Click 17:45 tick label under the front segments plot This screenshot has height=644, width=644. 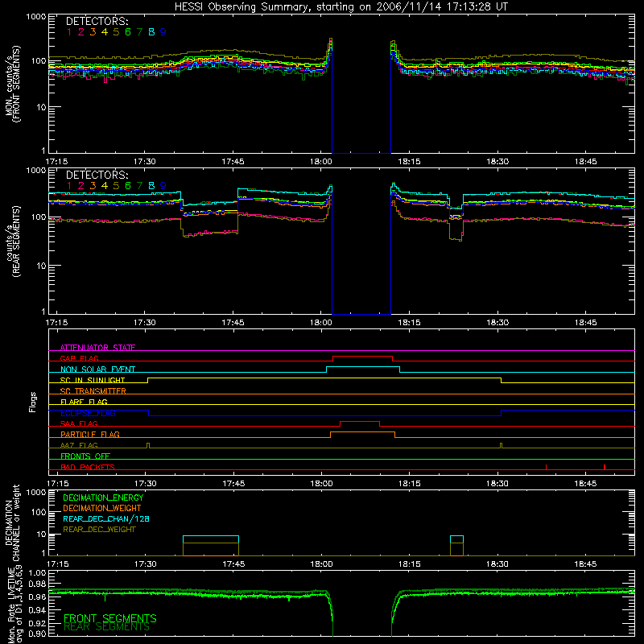233,162
